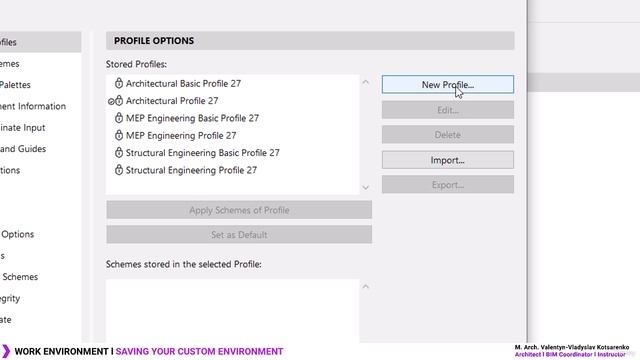Open the Schemes item in the sidebar
Image resolution: width=640 pixels, height=360 pixels.
pos(20,277)
